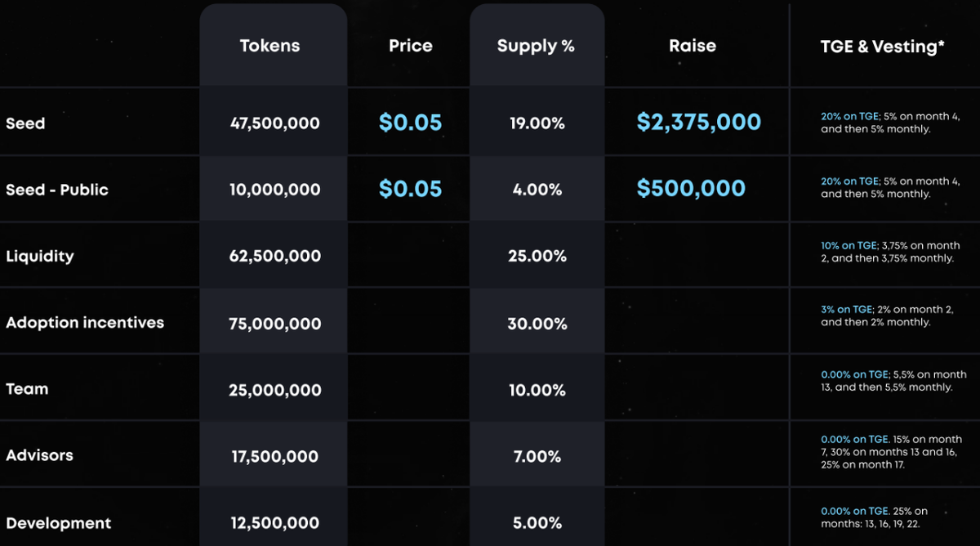The image size is (980, 546).
Task: Click the TGE & Vesting* header
Action: (883, 47)
